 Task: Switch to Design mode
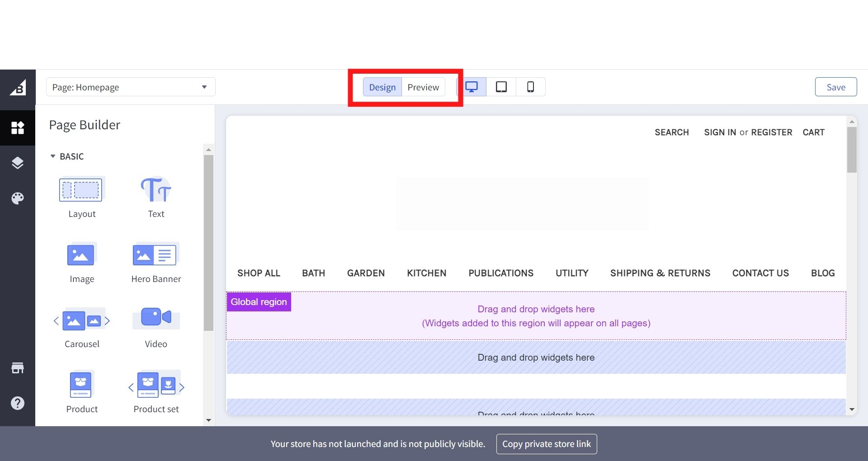382,87
